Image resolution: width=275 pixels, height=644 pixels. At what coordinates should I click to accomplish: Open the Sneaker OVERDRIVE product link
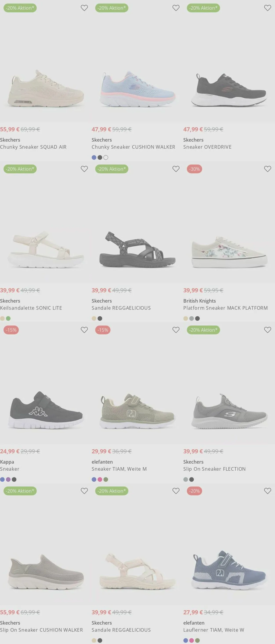pos(207,147)
